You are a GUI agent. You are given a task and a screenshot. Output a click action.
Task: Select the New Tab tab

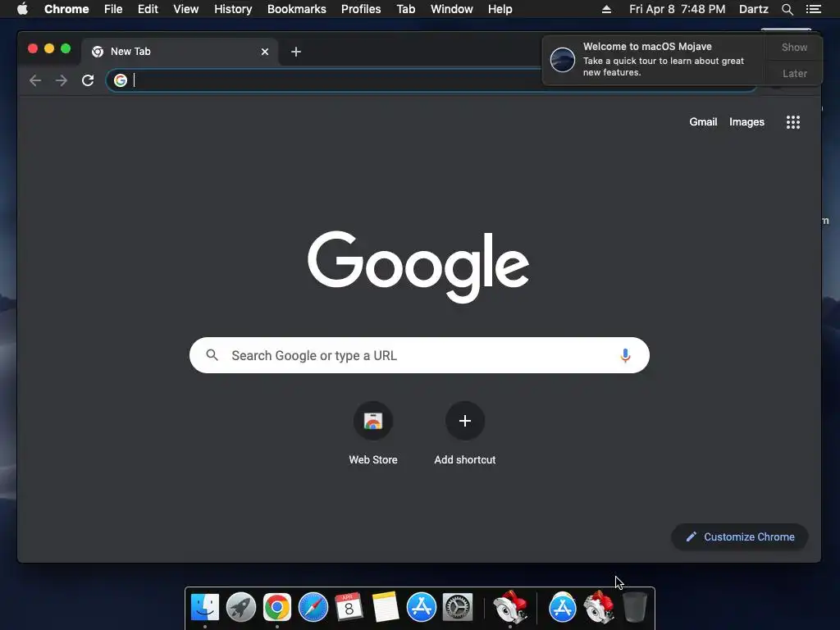coord(180,52)
